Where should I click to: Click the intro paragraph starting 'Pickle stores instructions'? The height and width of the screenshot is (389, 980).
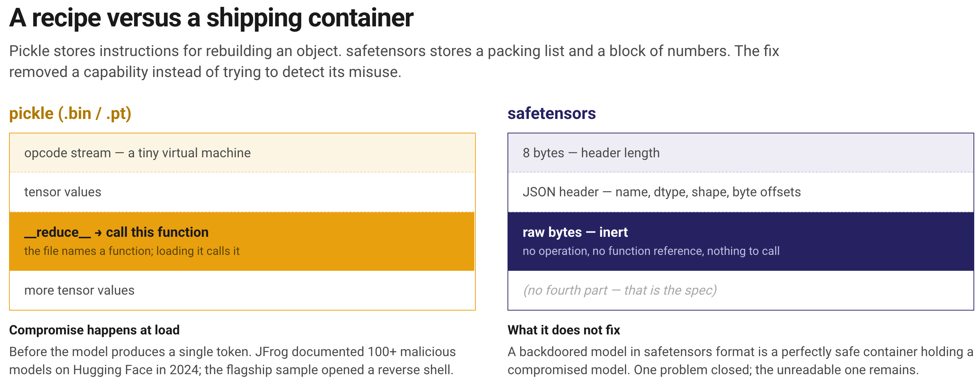tap(394, 61)
